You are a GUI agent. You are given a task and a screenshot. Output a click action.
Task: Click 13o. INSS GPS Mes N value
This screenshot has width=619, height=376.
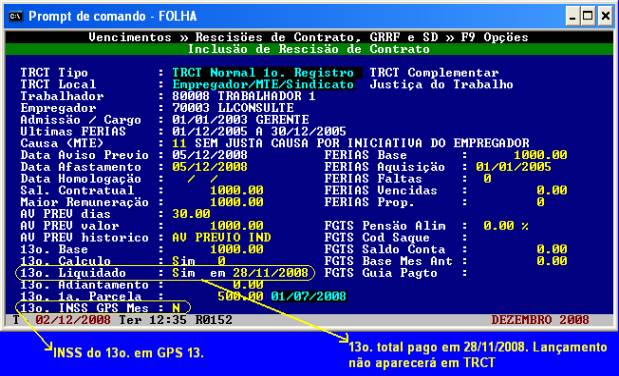(176, 308)
